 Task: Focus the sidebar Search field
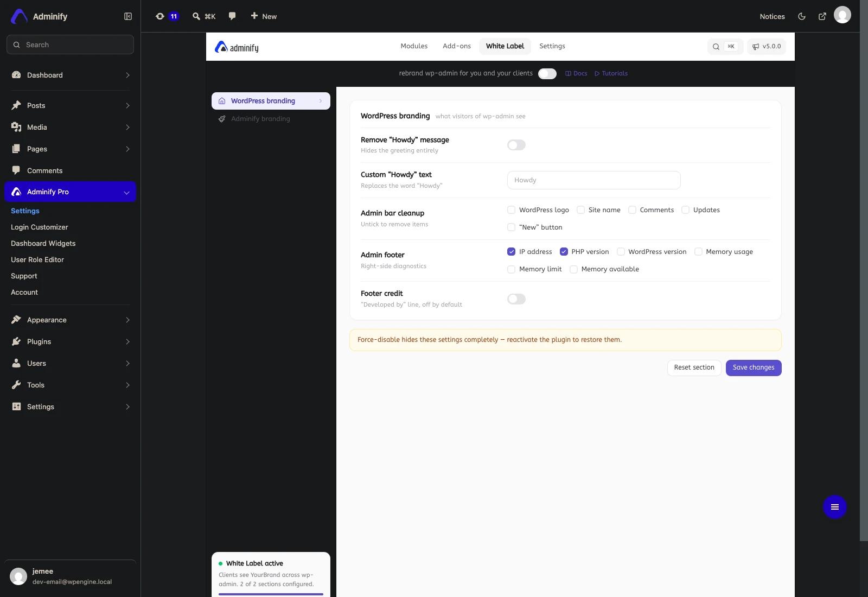[70, 45]
